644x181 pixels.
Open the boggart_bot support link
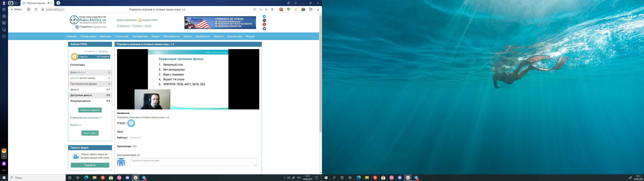pyautogui.click(x=99, y=27)
